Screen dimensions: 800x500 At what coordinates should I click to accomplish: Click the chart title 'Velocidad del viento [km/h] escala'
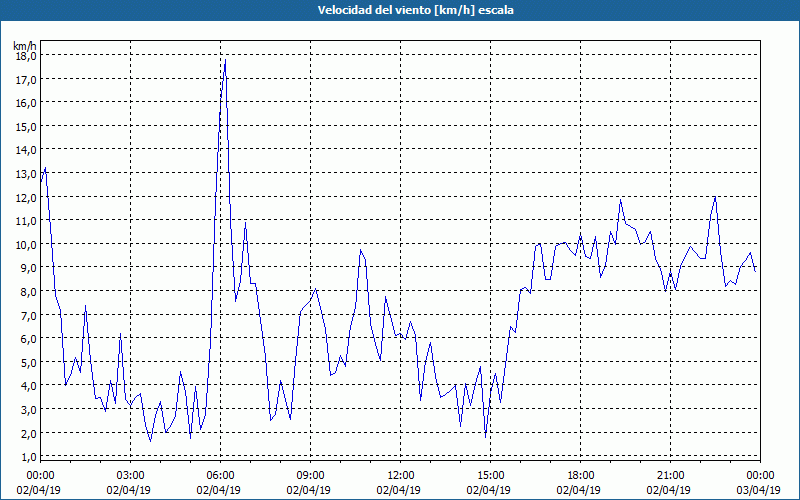tap(415, 10)
